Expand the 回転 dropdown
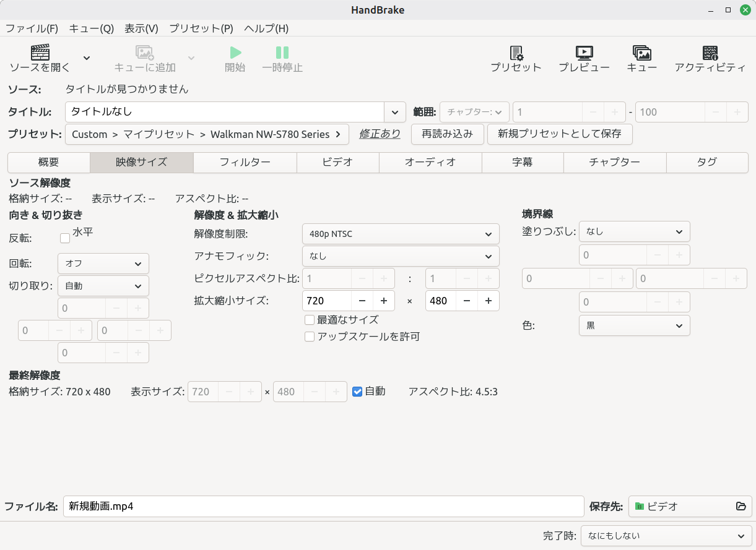This screenshot has height=550, width=756. tap(103, 264)
